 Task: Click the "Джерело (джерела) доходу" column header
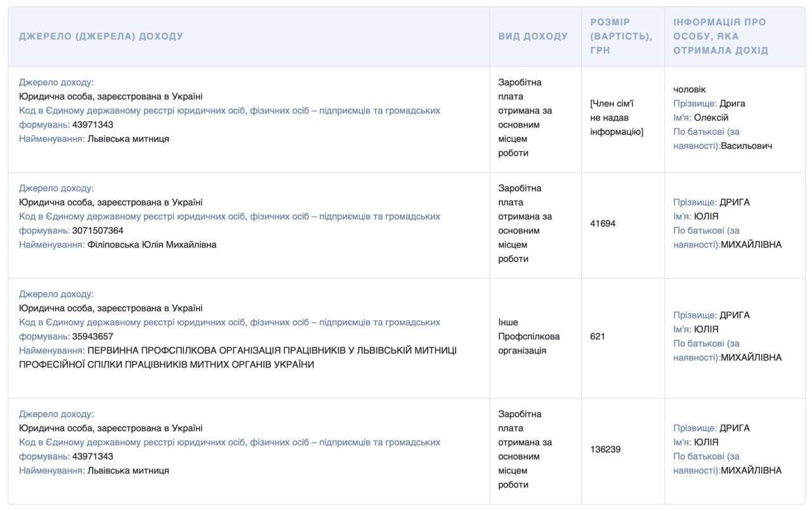[x=101, y=36]
